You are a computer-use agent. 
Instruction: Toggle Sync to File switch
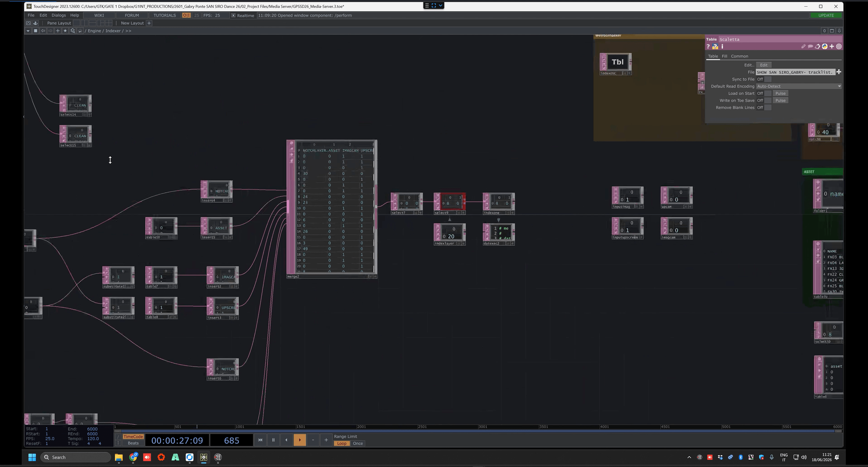point(768,79)
